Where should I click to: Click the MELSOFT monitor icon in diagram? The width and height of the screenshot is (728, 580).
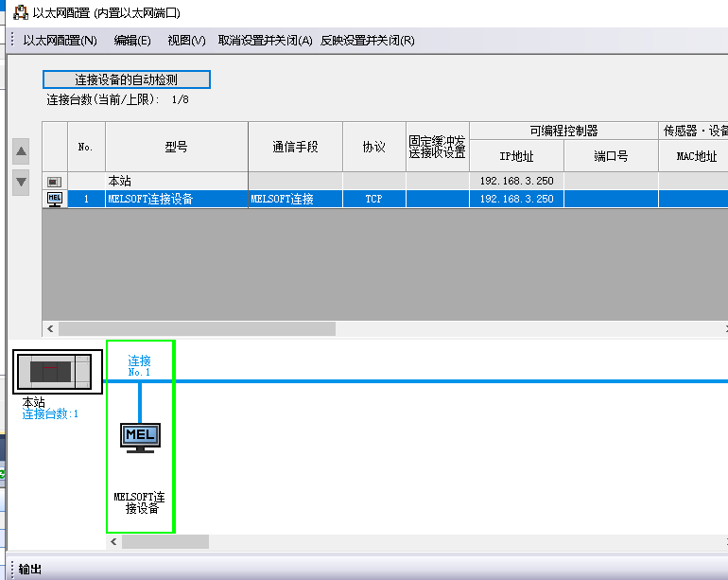tap(140, 436)
